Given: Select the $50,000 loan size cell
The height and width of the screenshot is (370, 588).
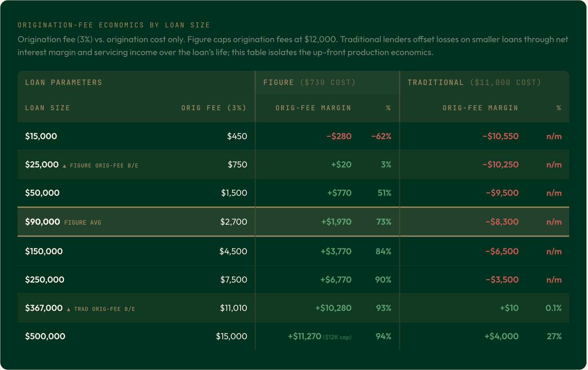Looking at the screenshot, I should pos(42,193).
